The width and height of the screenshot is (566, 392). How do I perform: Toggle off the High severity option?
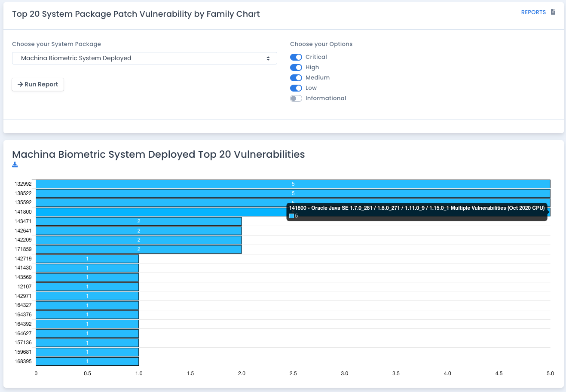click(x=296, y=67)
